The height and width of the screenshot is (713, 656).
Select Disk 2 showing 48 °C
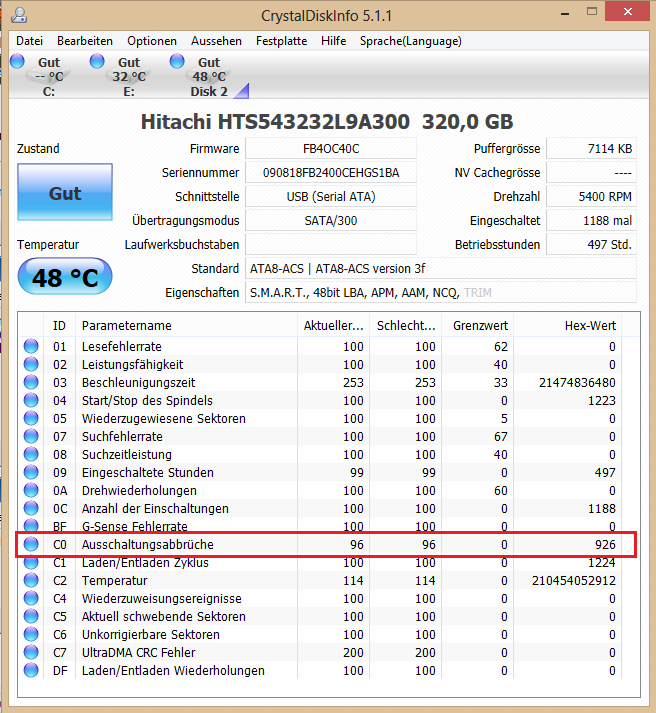pos(209,76)
